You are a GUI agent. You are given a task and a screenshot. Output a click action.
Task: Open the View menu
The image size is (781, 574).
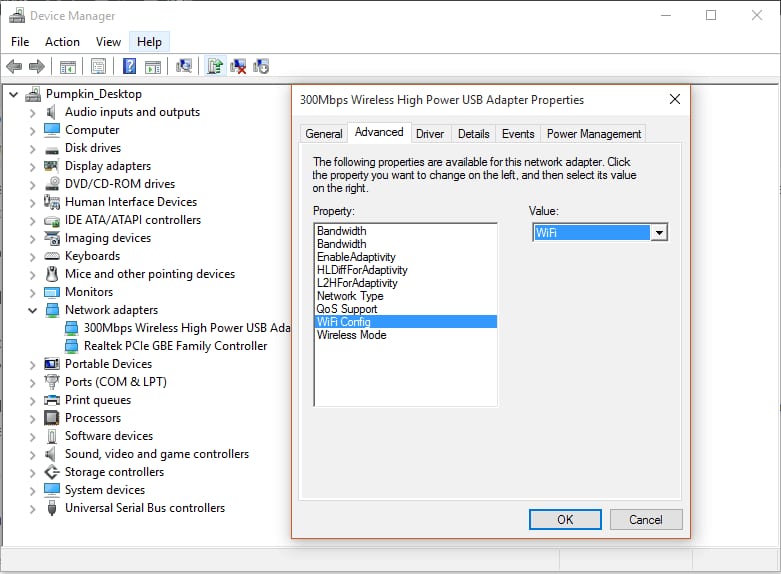click(x=108, y=42)
